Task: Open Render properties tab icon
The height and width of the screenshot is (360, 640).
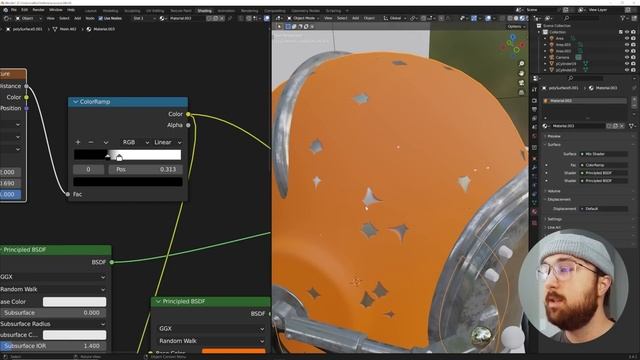Action: [x=534, y=100]
